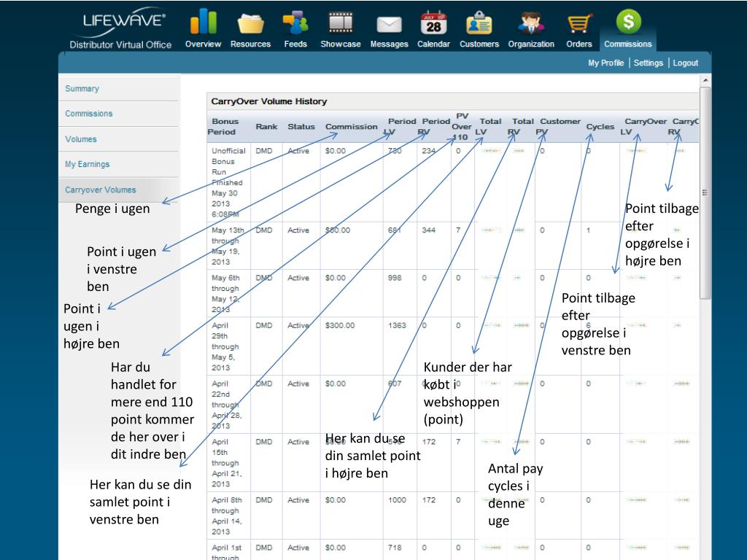Image resolution: width=747 pixels, height=560 pixels.
Task: Click the Status column header
Action: click(301, 127)
